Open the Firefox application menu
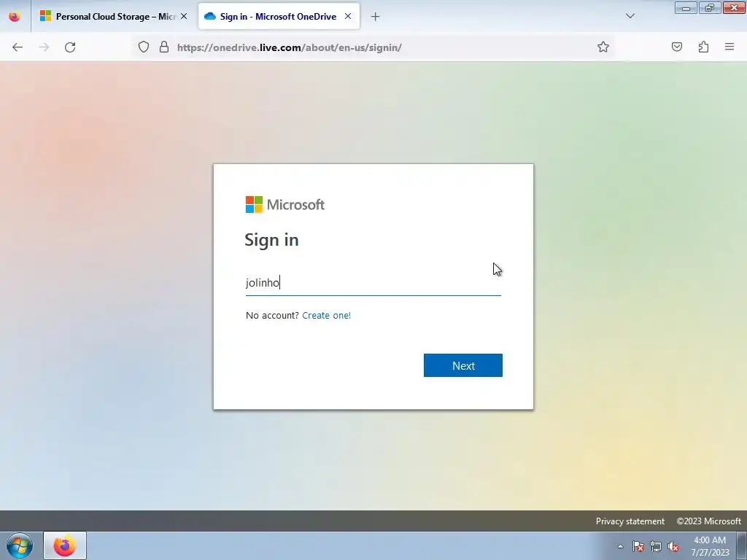The image size is (747, 560). click(x=729, y=47)
